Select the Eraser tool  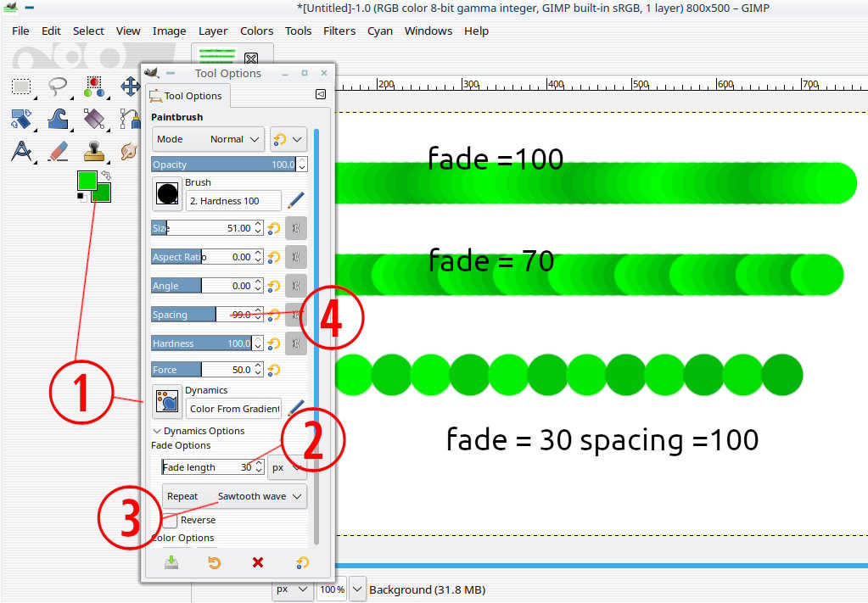58,151
